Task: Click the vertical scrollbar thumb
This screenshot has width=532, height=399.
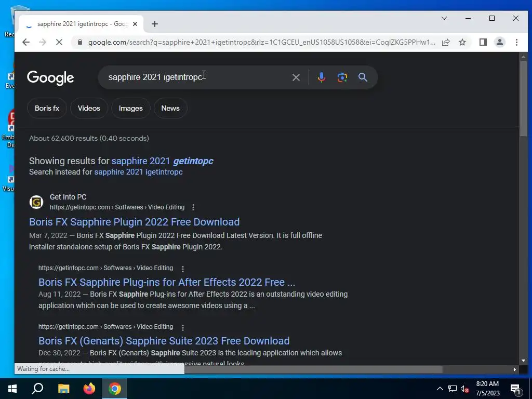Action: pyautogui.click(x=524, y=99)
